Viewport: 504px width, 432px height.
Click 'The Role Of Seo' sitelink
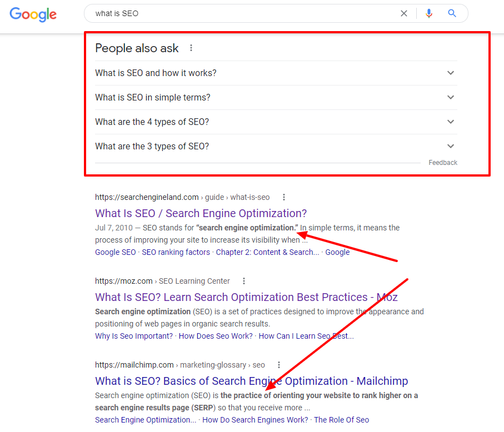(341, 420)
